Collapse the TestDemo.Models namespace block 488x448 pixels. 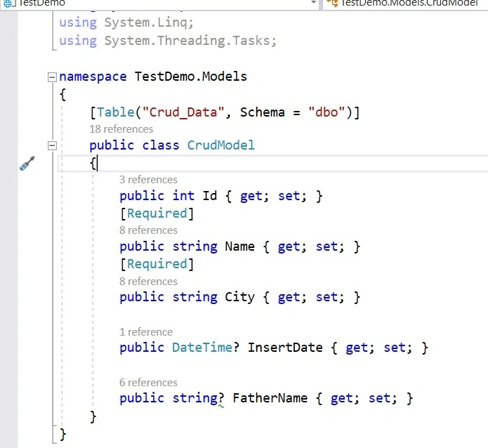(52, 77)
